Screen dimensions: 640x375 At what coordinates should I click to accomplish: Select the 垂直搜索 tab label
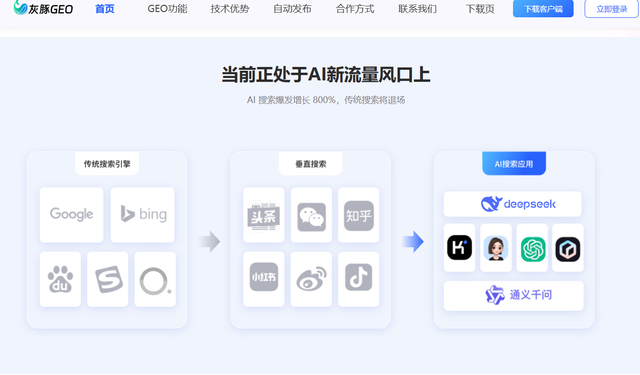tap(311, 164)
